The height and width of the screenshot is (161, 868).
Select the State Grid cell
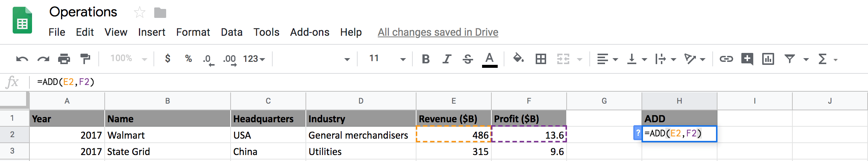tap(168, 151)
